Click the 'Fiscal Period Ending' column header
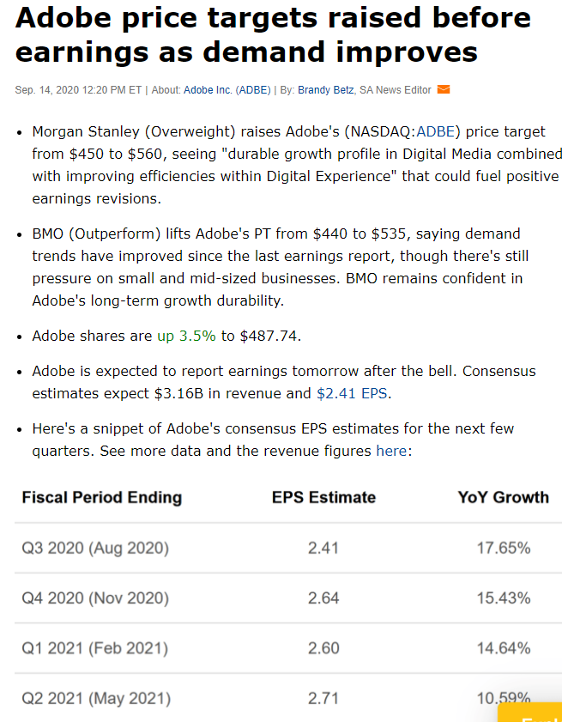This screenshot has width=562, height=728. (102, 497)
